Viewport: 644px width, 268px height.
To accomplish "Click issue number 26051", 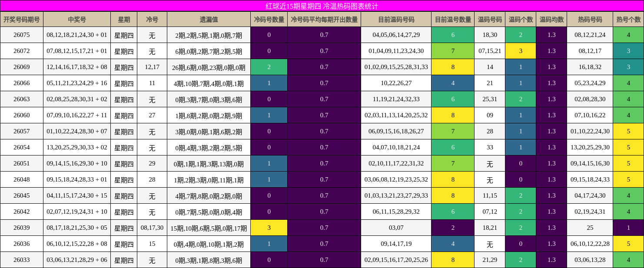I will [x=22, y=163].
